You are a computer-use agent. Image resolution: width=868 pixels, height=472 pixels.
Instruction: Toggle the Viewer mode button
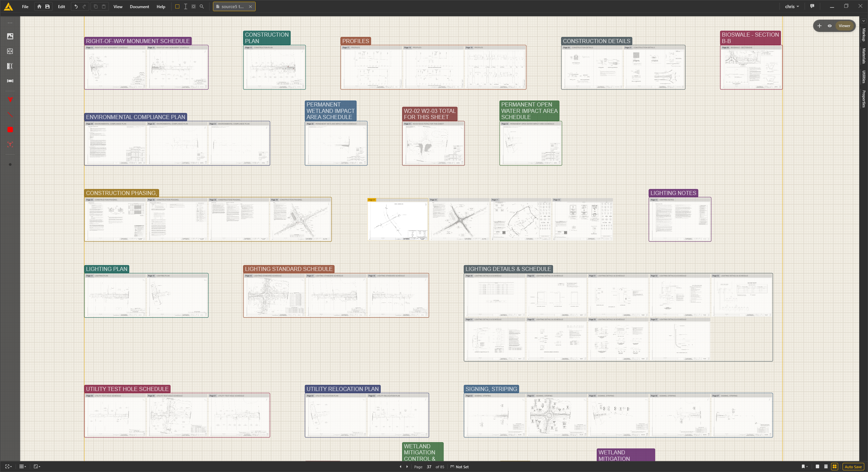point(844,26)
